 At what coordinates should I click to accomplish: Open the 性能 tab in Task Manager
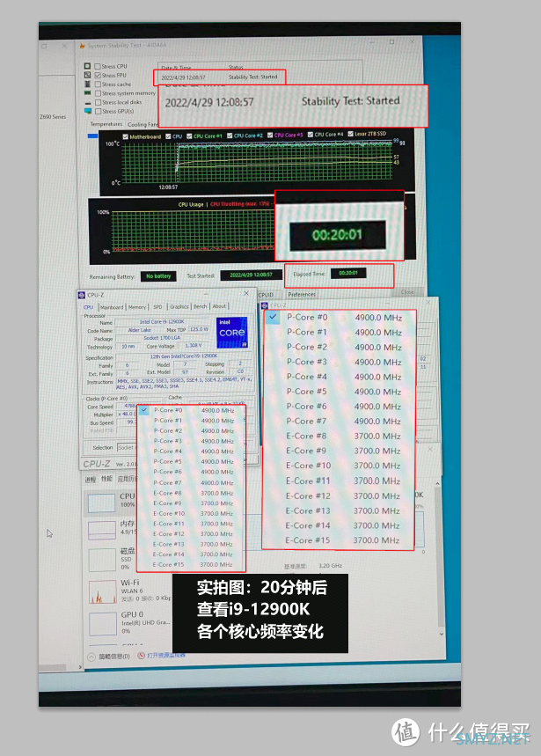106,479
